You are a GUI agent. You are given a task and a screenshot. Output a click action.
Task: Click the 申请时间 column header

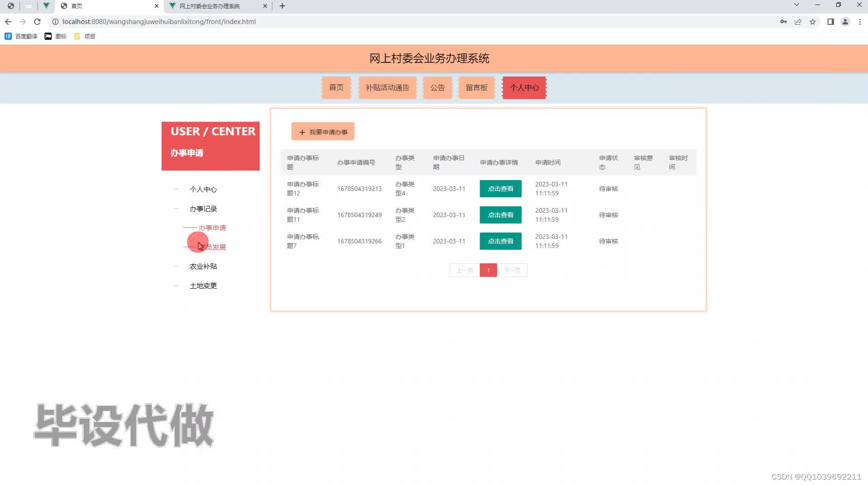pos(548,162)
